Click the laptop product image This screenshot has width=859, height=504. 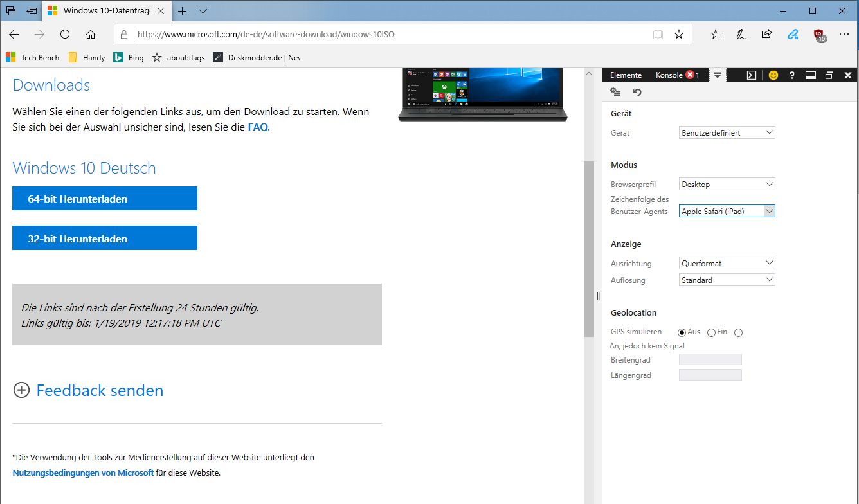(483, 94)
